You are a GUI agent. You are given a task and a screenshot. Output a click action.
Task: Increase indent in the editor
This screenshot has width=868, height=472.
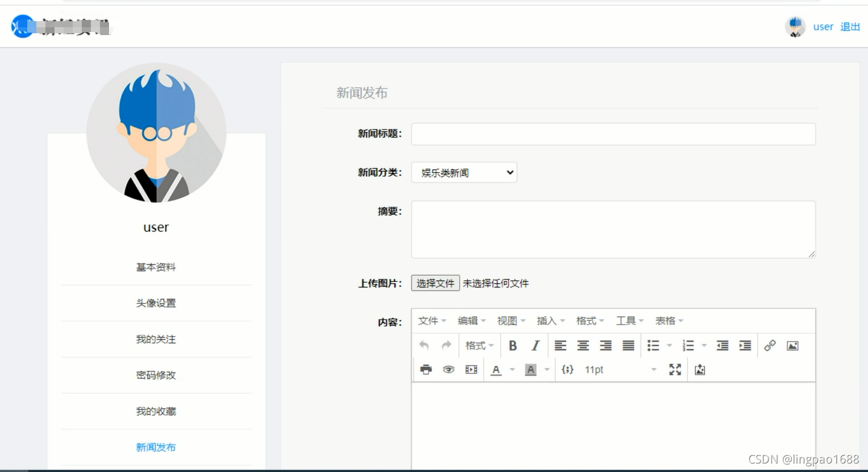coord(745,346)
